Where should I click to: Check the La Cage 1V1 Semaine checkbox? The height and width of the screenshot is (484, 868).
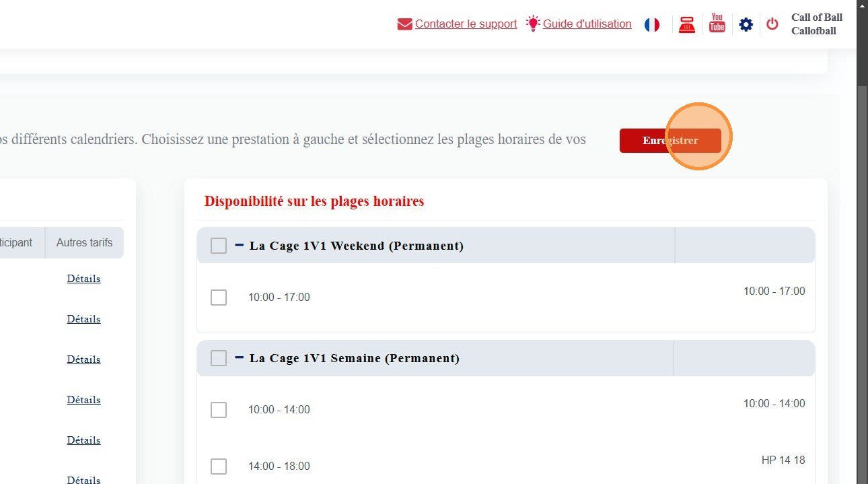(x=219, y=358)
